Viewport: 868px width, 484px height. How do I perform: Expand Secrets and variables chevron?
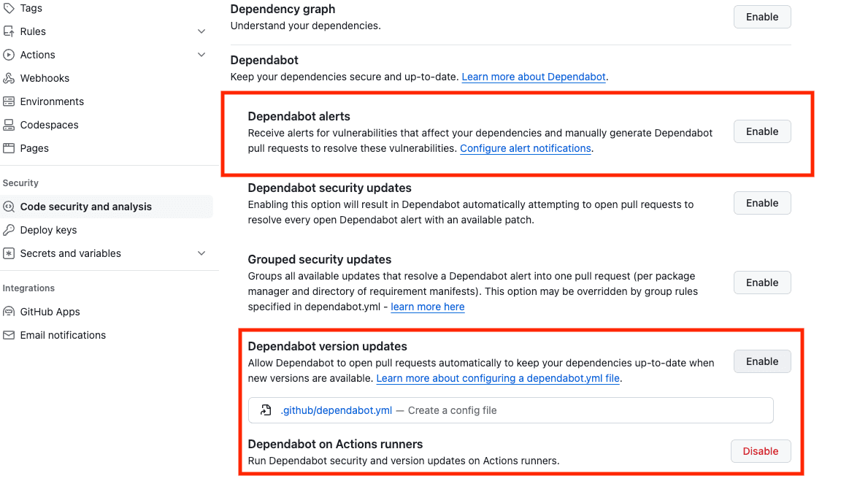pos(201,253)
